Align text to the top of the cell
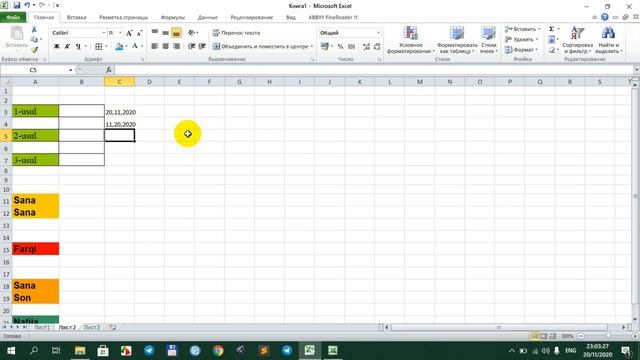 (155, 33)
